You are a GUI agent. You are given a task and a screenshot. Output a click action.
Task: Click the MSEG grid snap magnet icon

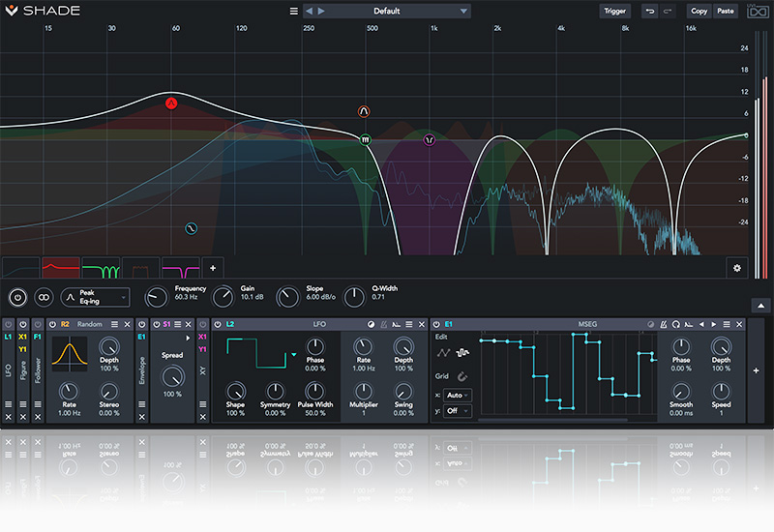462,376
